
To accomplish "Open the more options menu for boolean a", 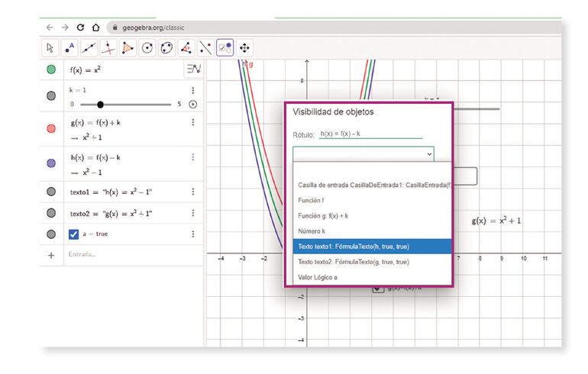I will click(x=192, y=234).
